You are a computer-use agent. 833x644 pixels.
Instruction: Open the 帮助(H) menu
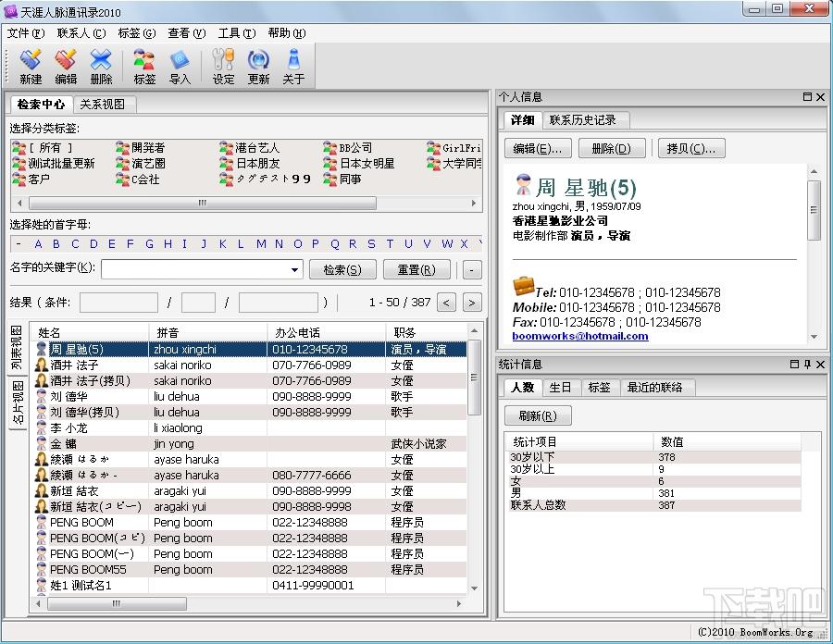287,33
